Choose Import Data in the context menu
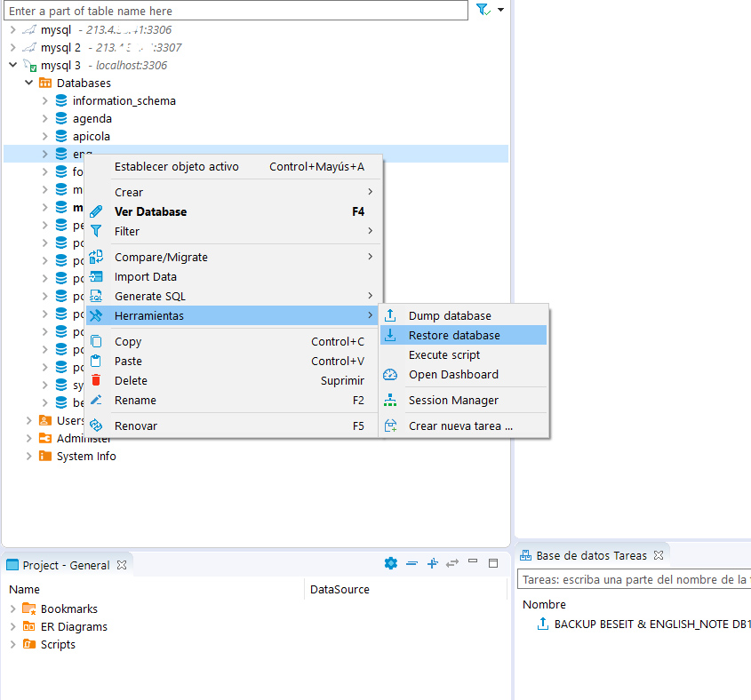 tap(146, 277)
